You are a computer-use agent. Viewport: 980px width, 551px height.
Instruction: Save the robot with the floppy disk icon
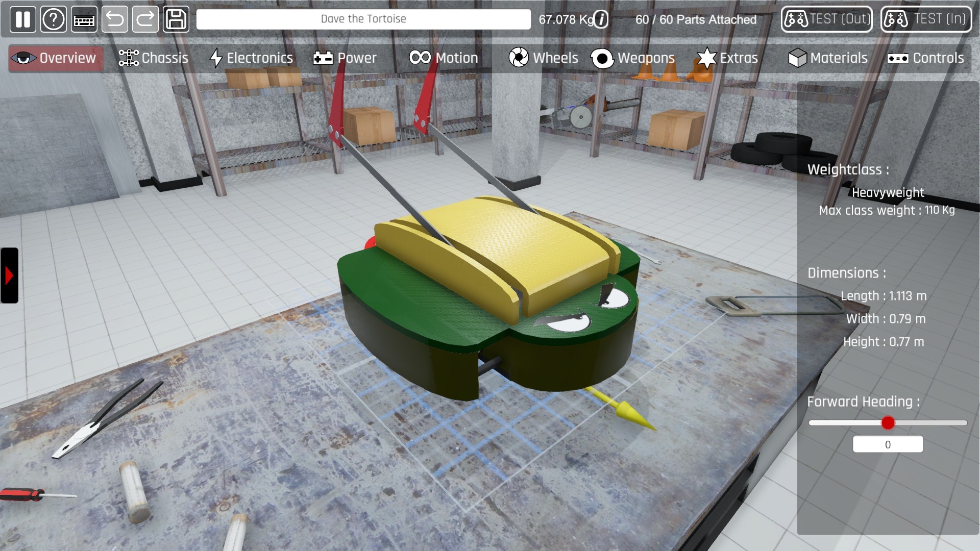176,19
